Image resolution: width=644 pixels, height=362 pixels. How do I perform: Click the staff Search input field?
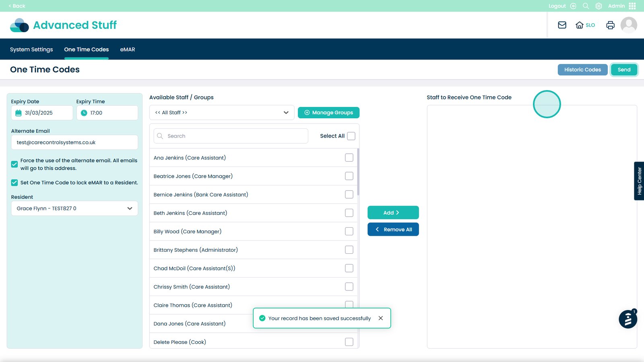[x=231, y=136]
